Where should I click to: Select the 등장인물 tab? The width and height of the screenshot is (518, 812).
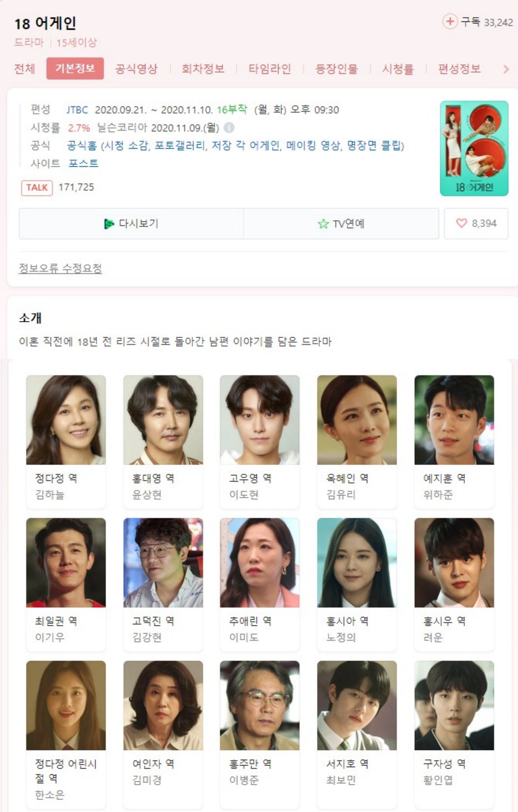337,69
